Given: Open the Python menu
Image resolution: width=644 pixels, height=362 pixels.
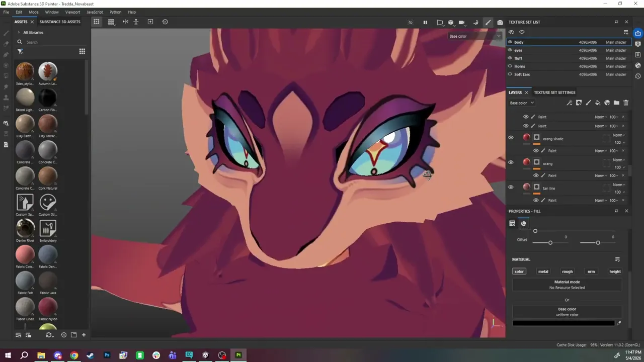Looking at the screenshot, I should [x=115, y=12].
